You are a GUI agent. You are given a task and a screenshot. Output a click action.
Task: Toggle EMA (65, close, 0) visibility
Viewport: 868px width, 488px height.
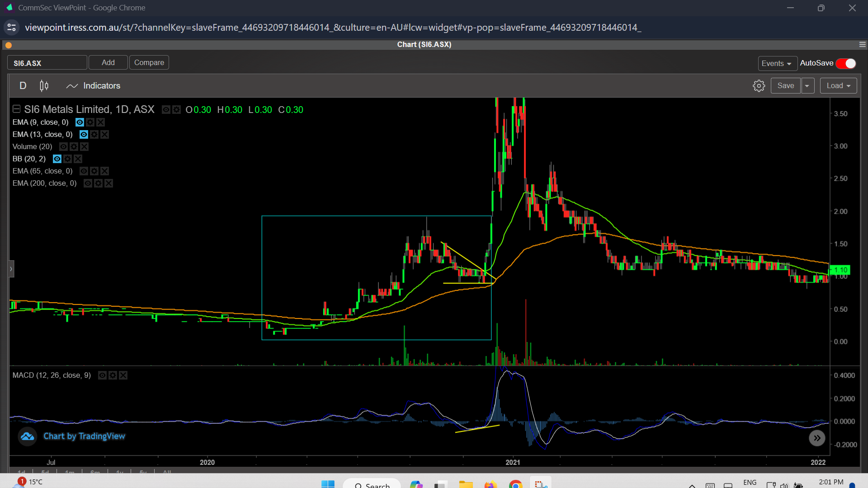click(84, 171)
